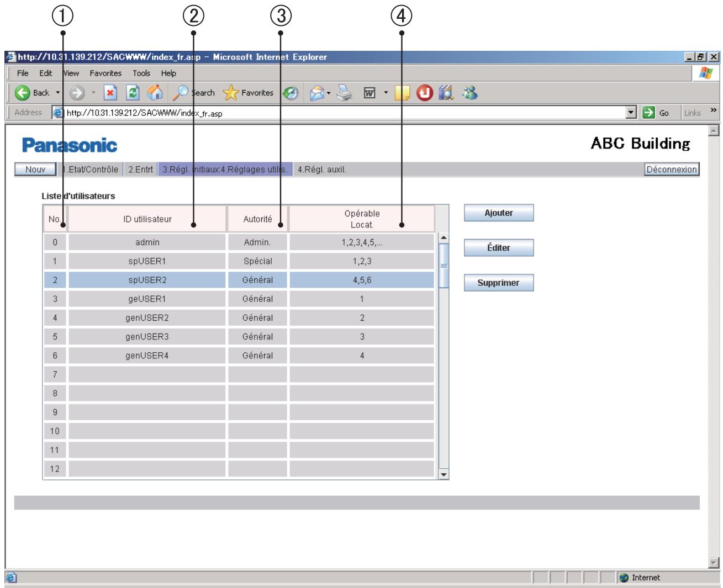Click the user list scroll down arrow
Viewport: 723px width, 588px height.
(x=444, y=474)
